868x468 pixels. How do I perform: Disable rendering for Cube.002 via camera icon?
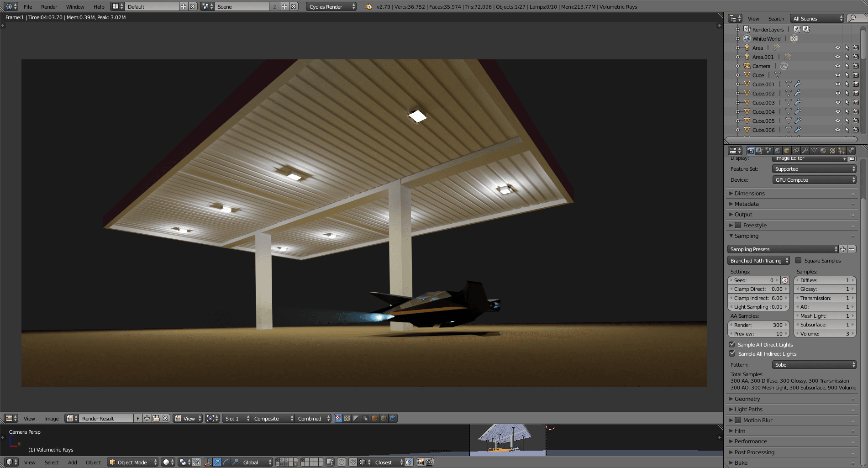click(x=856, y=94)
